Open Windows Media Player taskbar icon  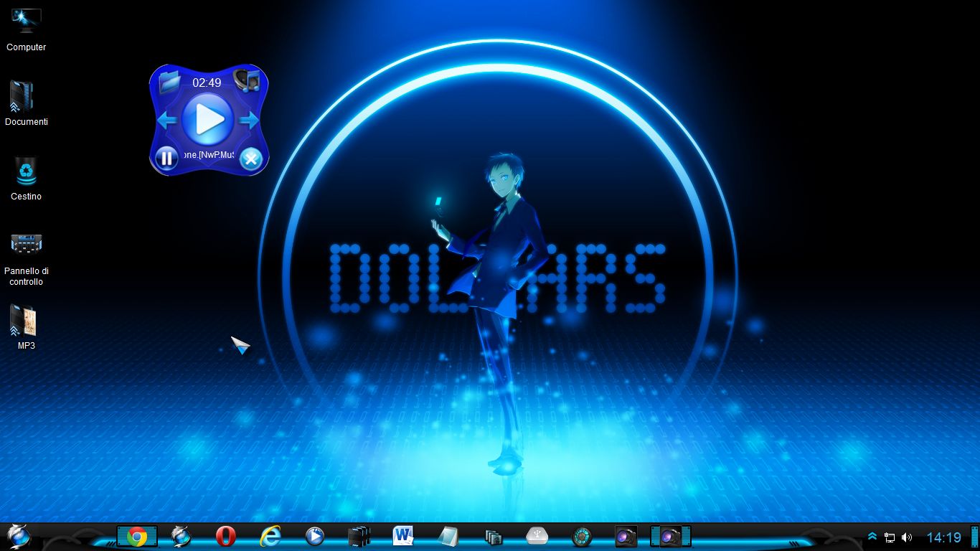click(x=314, y=536)
